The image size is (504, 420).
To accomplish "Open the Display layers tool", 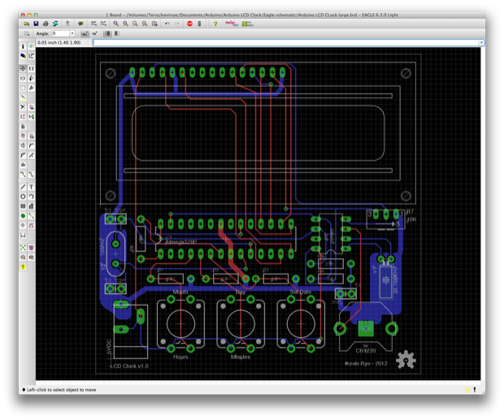I will tap(23, 56).
